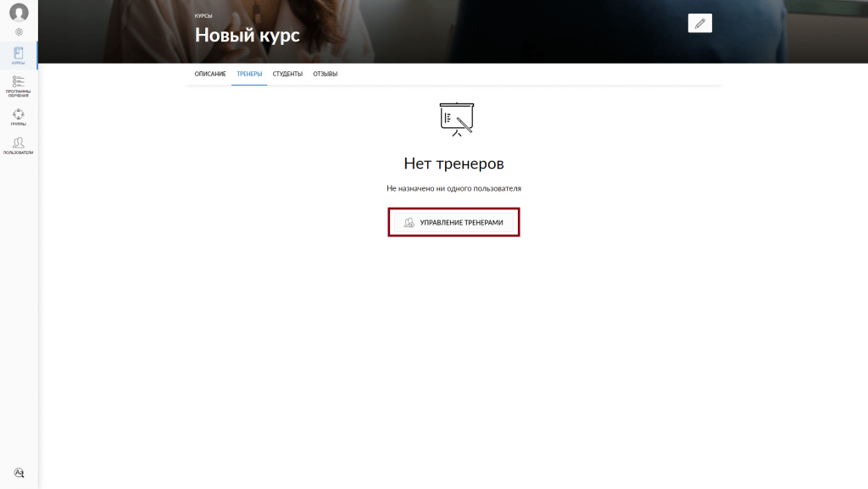The width and height of the screenshot is (868, 489).
Task: Switch to the Описание tab
Action: coord(210,74)
